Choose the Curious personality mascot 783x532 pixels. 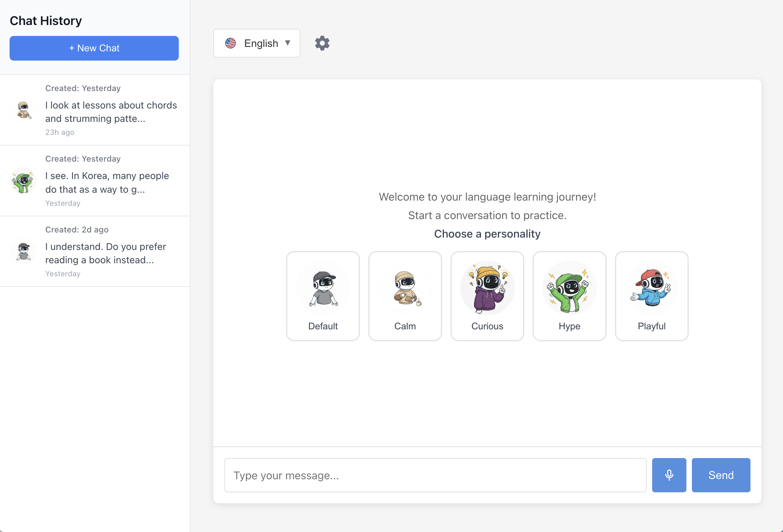(487, 288)
